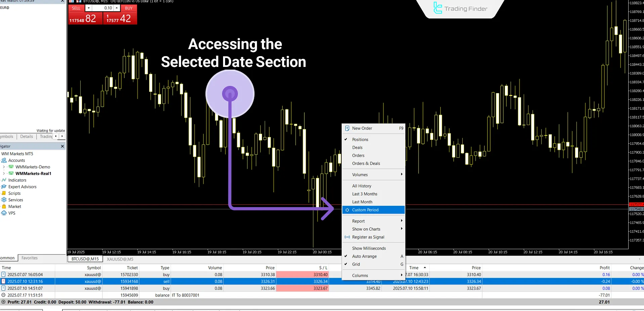
Task: Click the deal icon on row 2025.07.07 16:05:04
Action: click(x=3, y=275)
